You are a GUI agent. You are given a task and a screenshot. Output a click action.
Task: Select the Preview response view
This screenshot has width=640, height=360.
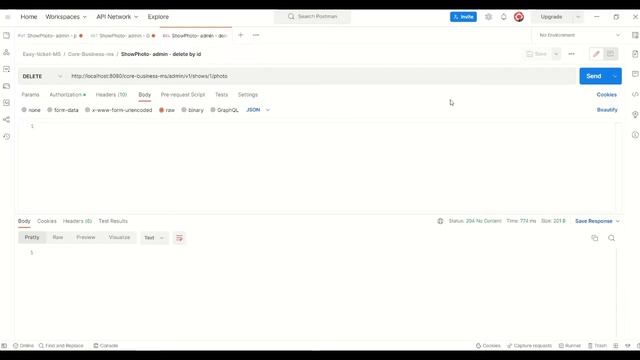(x=86, y=238)
